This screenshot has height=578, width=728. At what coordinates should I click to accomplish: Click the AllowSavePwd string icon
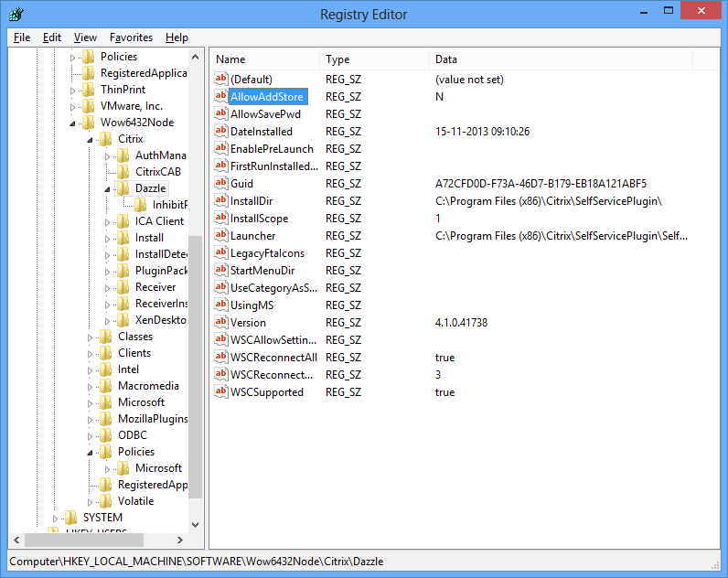pos(221,113)
